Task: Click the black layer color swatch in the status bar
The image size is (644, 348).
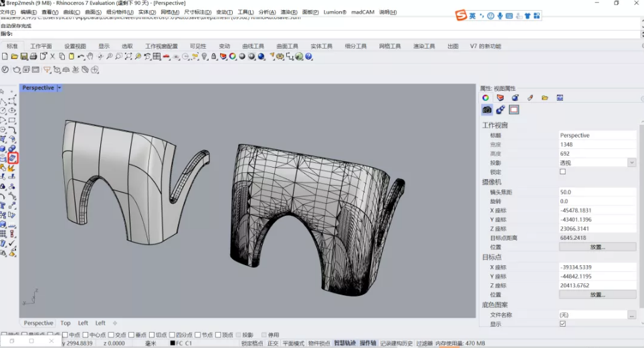Action: [173, 343]
